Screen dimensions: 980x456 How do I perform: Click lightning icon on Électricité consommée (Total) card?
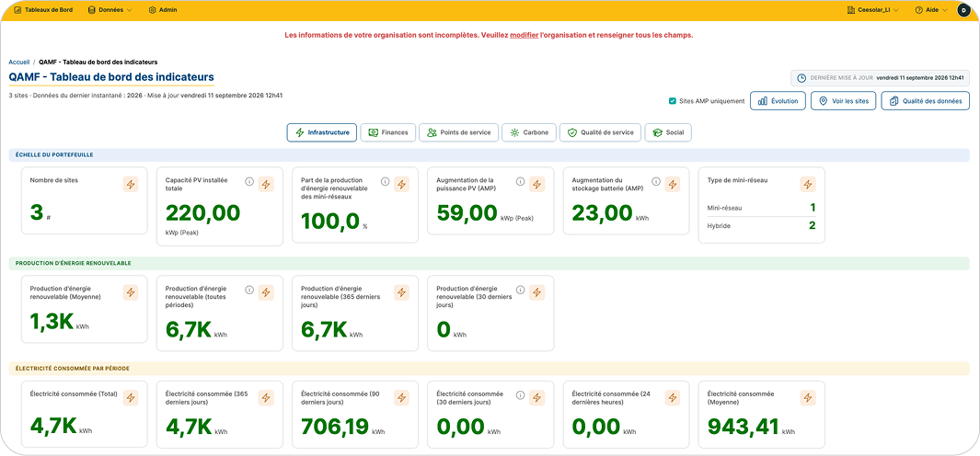[131, 398]
